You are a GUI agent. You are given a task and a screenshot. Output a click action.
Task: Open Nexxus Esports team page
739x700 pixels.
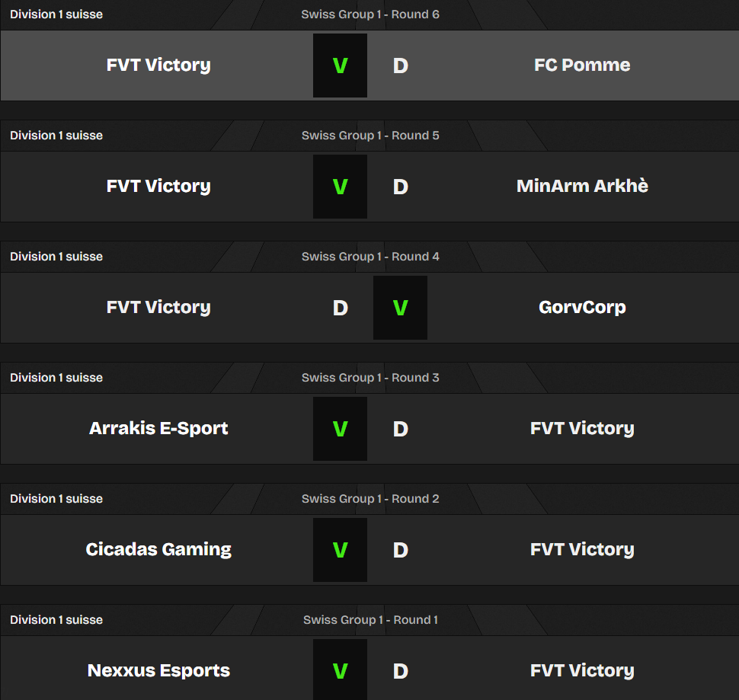(x=158, y=670)
